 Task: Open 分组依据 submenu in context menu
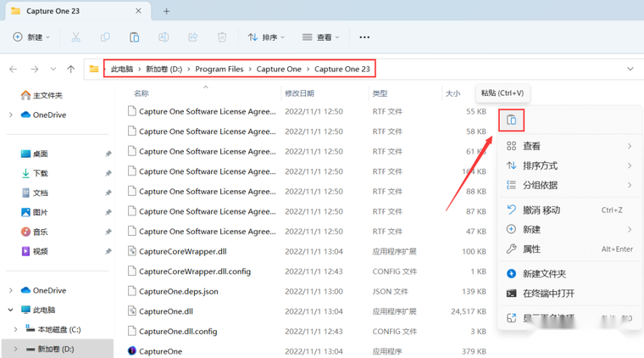point(569,185)
